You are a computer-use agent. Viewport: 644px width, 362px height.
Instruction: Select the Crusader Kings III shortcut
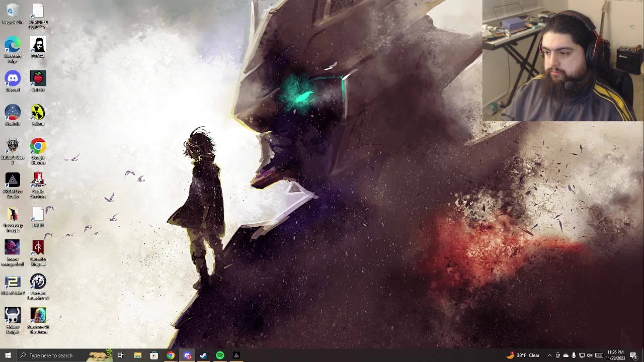[38, 253]
